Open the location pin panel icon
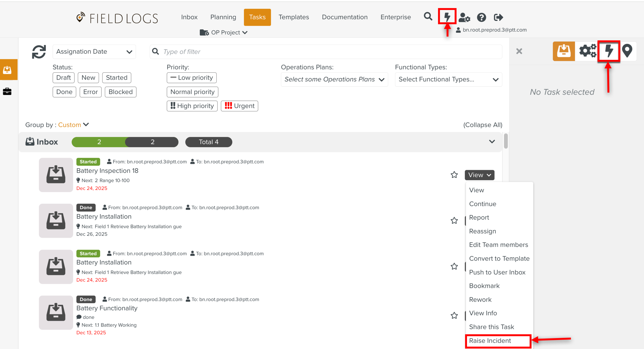 [627, 51]
